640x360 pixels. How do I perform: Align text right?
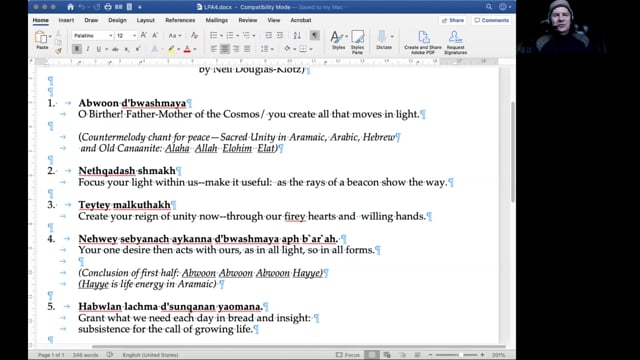236,49
